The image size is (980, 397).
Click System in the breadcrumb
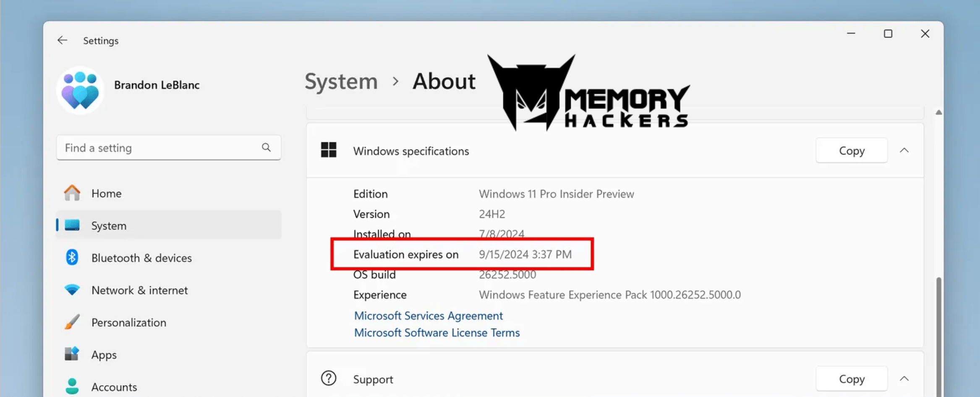341,81
